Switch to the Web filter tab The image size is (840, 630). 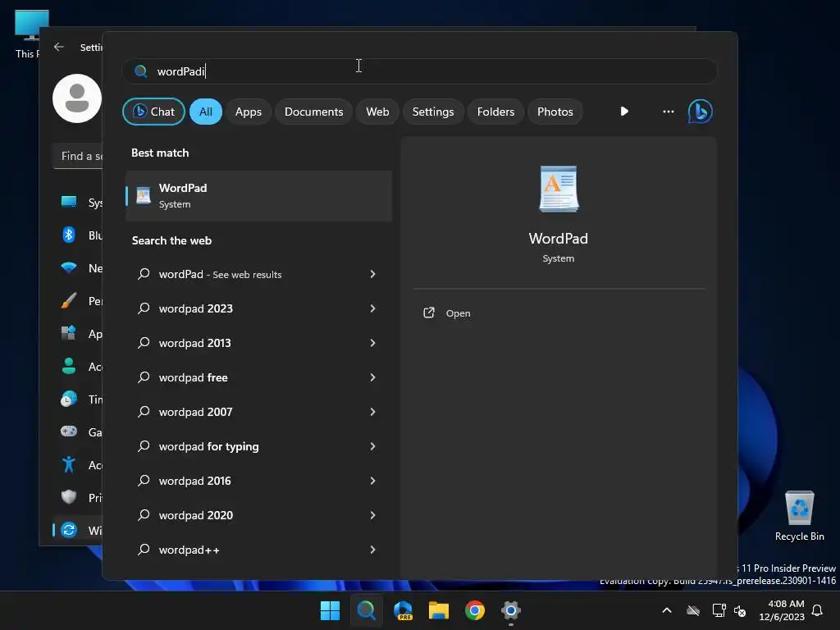tap(377, 112)
